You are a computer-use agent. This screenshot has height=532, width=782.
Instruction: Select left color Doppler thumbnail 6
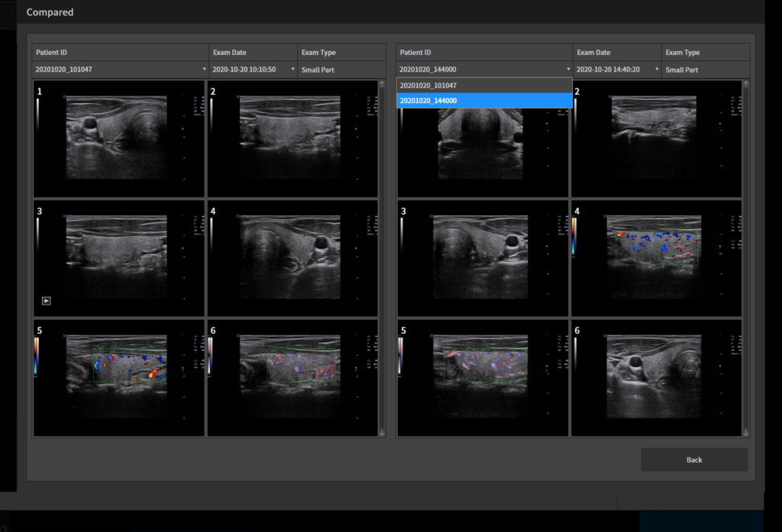pos(292,378)
